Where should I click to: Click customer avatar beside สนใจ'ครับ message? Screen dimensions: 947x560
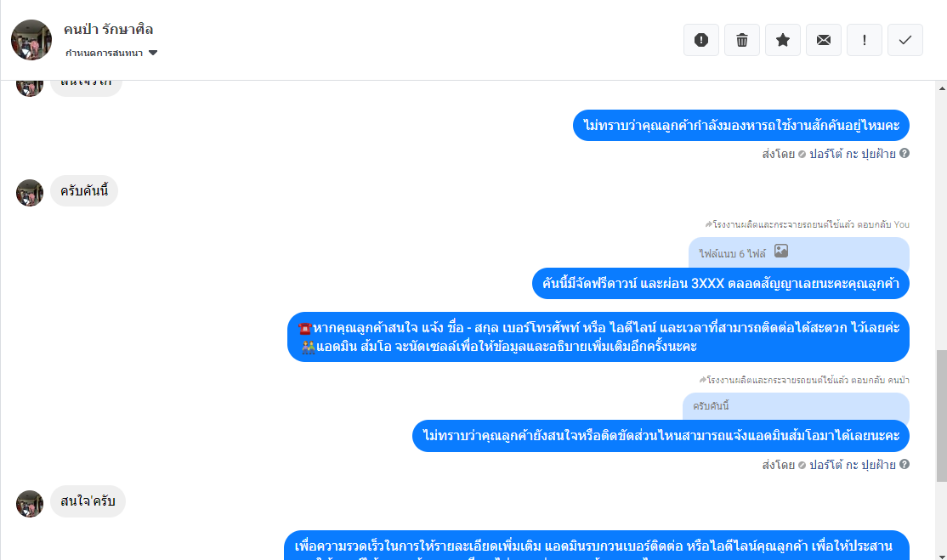[x=30, y=503]
